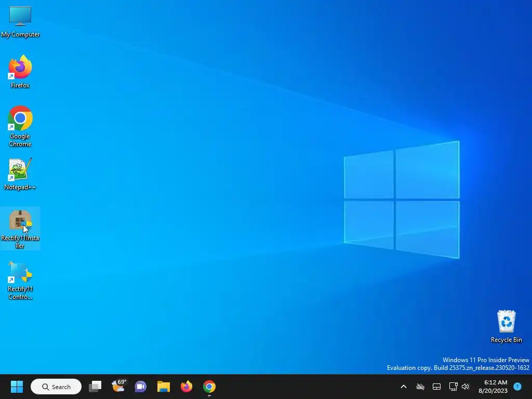Select the Recycle Bin icon
The image size is (532, 399).
[x=506, y=326]
